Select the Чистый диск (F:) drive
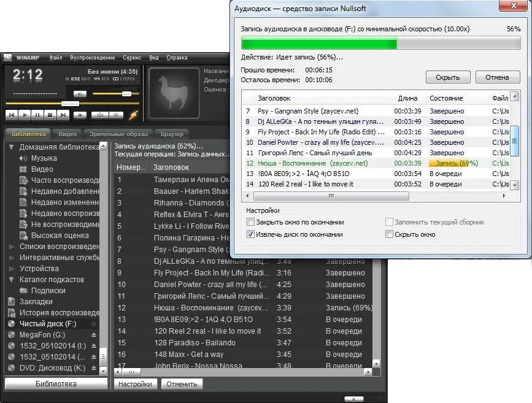532x403 pixels. 47,324
